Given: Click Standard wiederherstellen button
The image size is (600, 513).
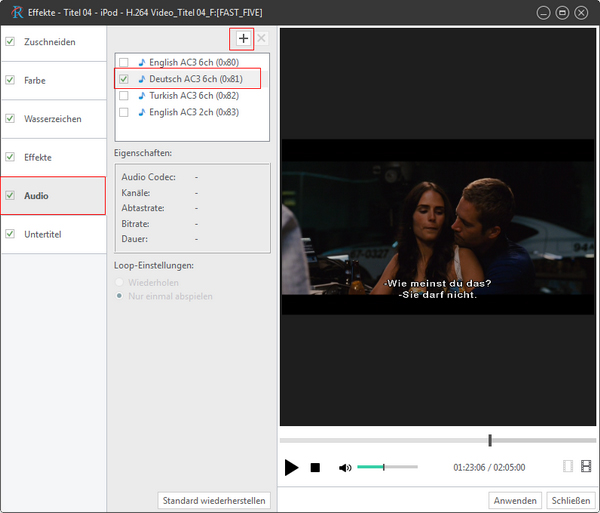Looking at the screenshot, I should pos(214,500).
